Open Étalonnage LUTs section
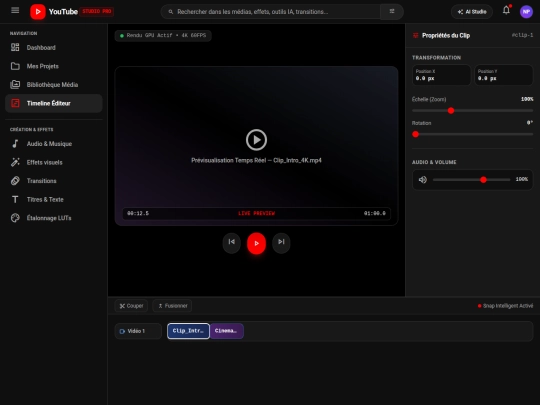Image resolution: width=540 pixels, height=405 pixels. 54,218
